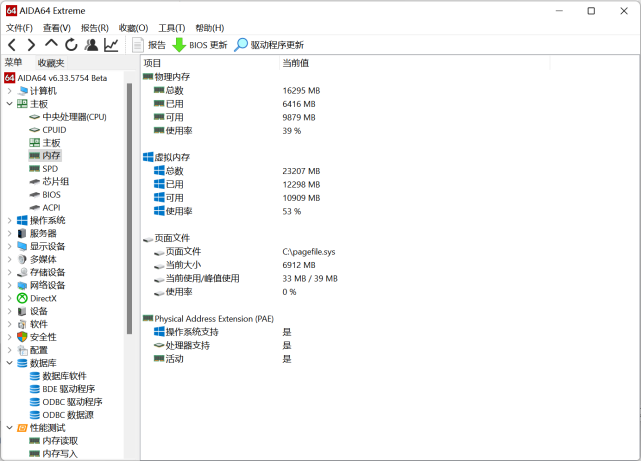Expand the 设备 tree node
641x461 pixels.
click(x=9, y=311)
